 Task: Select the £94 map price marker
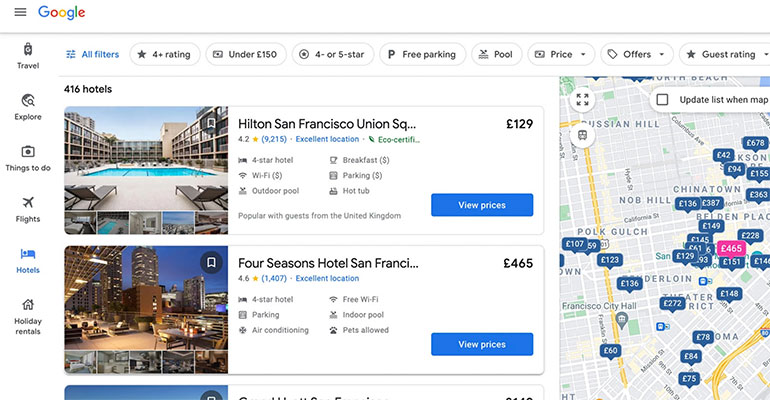pyautogui.click(x=735, y=170)
